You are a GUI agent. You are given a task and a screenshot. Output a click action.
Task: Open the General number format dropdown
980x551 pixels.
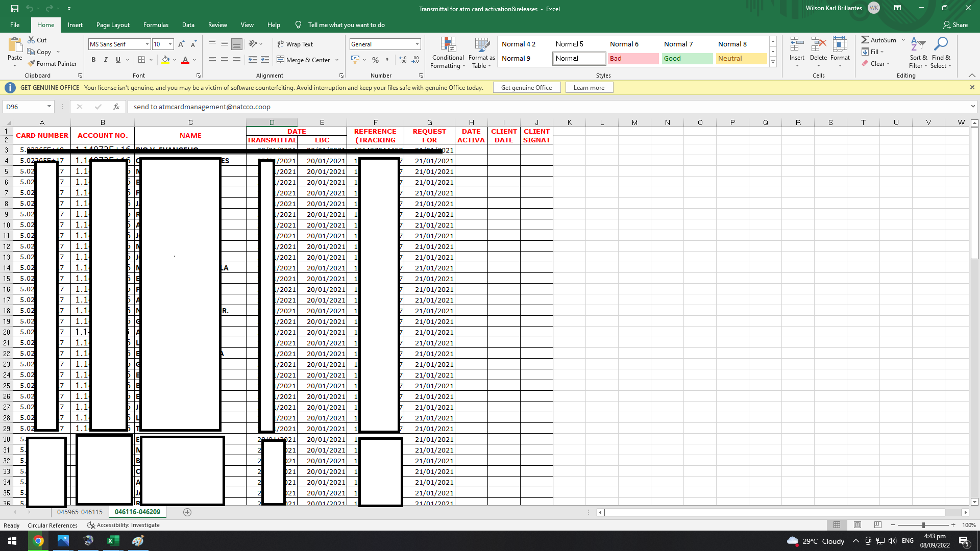click(x=417, y=44)
